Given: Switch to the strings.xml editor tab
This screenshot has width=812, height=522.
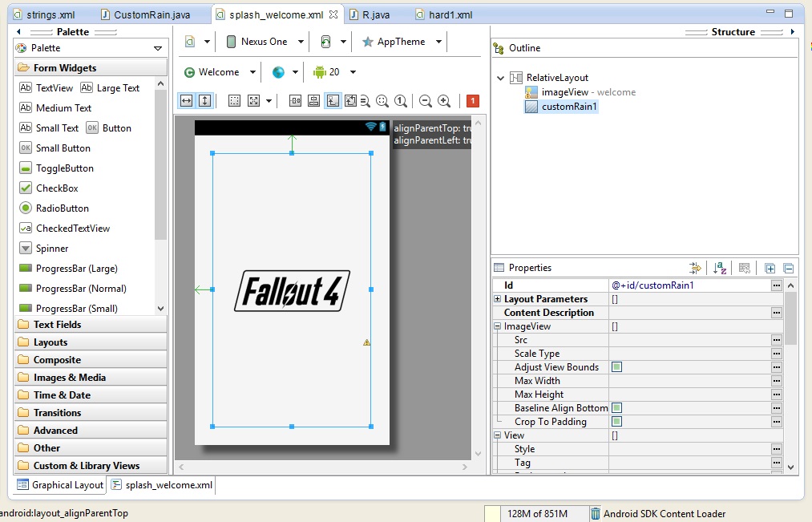Looking at the screenshot, I should click(x=44, y=15).
